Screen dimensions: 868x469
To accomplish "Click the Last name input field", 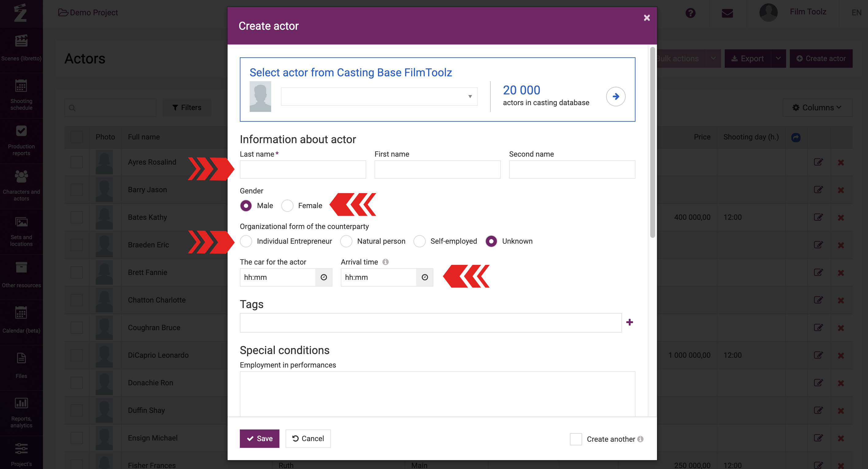I will [x=303, y=170].
